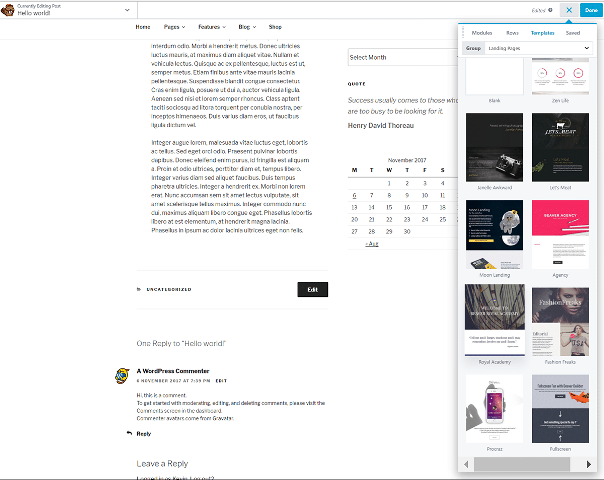Switch to the Rows tab

(x=512, y=33)
